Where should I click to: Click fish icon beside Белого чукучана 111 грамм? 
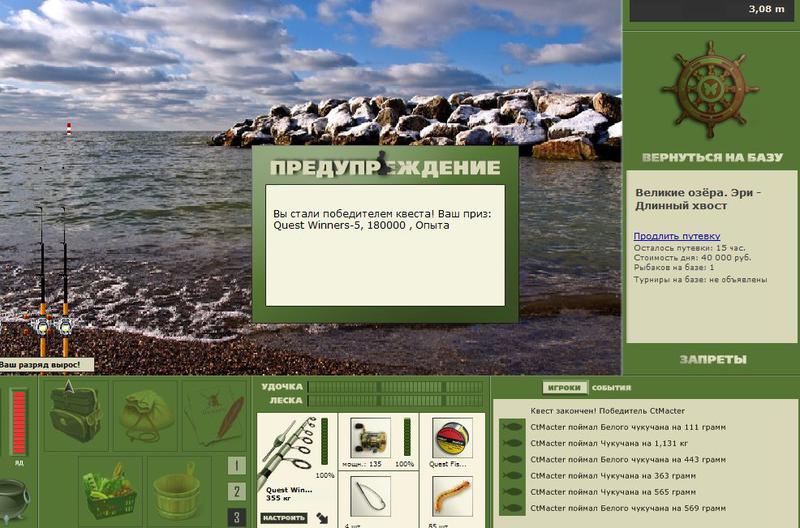coord(512,427)
